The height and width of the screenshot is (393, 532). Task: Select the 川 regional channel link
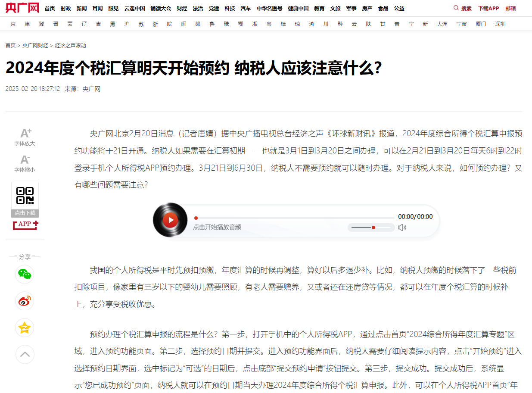326,24
